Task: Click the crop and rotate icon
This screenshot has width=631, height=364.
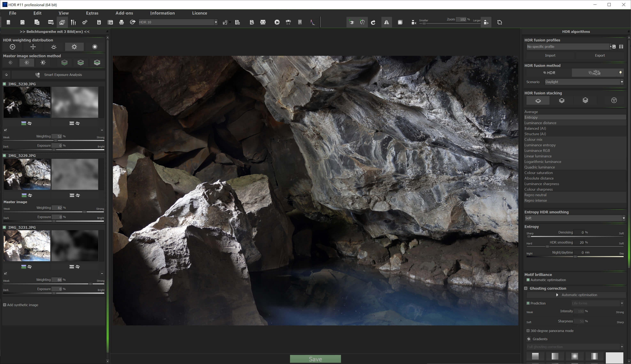Action: pos(499,22)
